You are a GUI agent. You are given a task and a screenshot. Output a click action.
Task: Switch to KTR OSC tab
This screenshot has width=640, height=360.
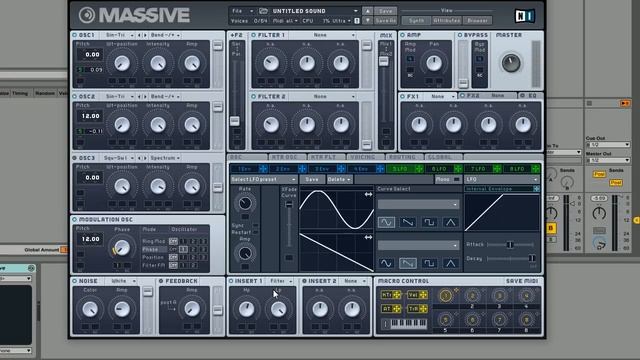(286, 157)
